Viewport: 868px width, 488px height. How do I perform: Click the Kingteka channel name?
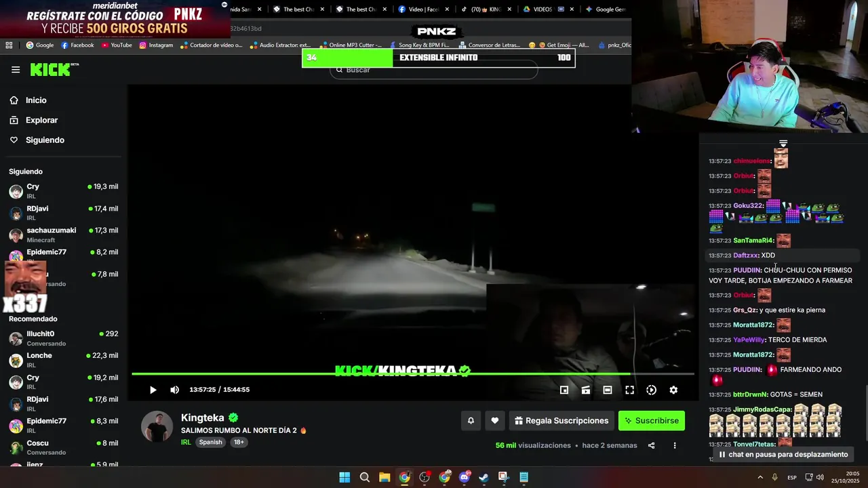point(202,418)
